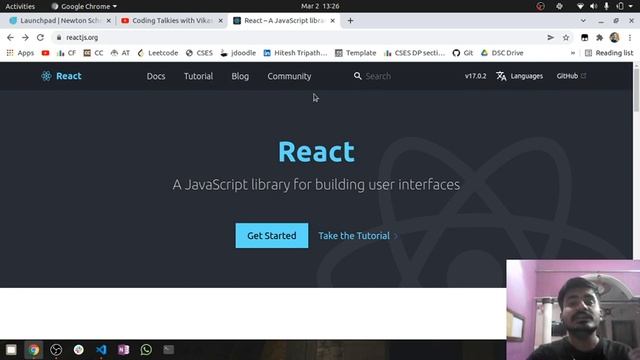The height and width of the screenshot is (360, 640).
Task: Open the Activities overview
Action: tap(20, 6)
